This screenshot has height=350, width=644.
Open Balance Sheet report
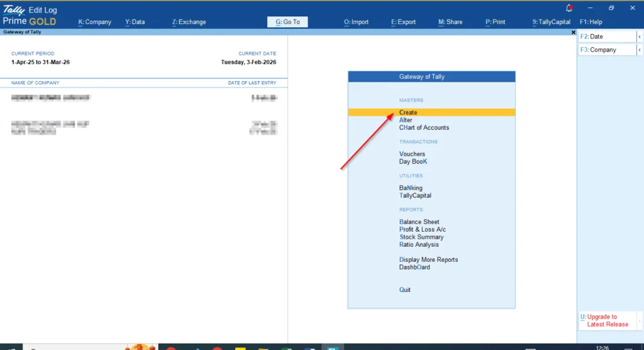pyautogui.click(x=419, y=222)
